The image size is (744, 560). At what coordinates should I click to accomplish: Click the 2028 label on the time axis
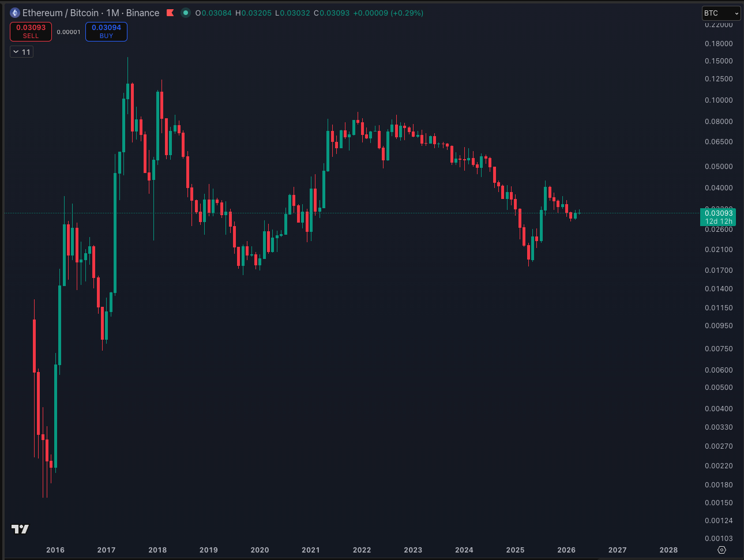point(668,550)
